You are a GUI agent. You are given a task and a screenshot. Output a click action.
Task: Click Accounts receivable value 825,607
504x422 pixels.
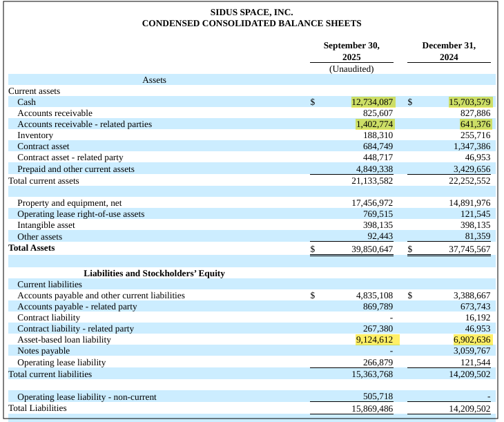(378, 113)
